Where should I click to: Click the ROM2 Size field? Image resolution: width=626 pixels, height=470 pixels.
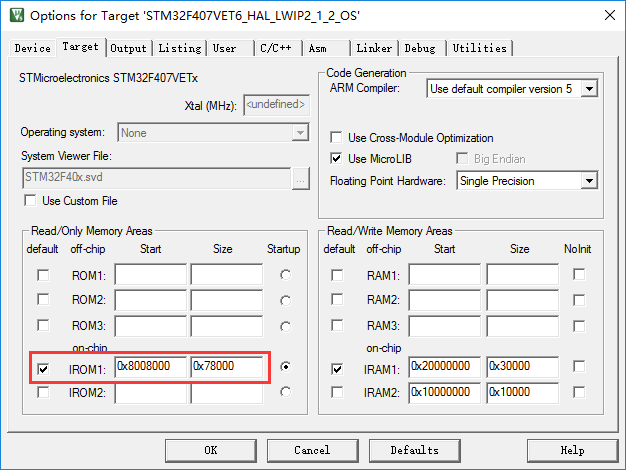pyautogui.click(x=227, y=300)
